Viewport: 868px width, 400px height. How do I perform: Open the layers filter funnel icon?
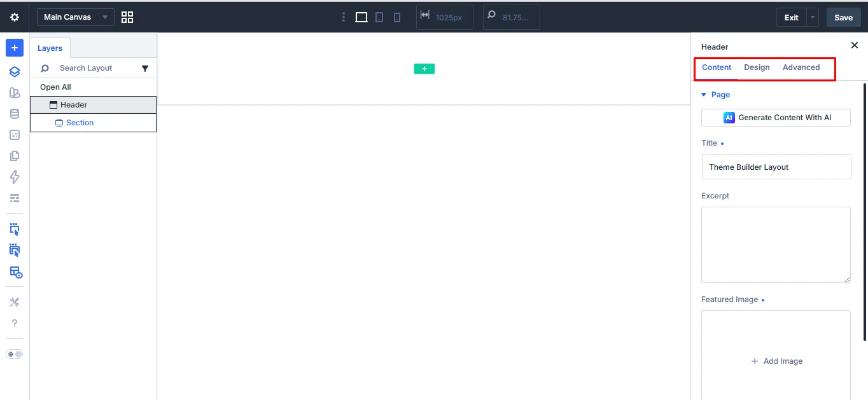[x=145, y=68]
